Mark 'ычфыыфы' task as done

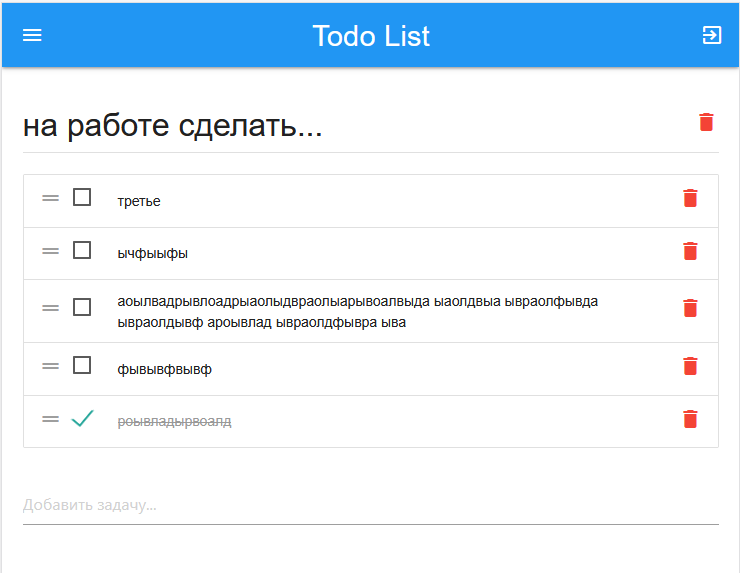click(x=82, y=250)
